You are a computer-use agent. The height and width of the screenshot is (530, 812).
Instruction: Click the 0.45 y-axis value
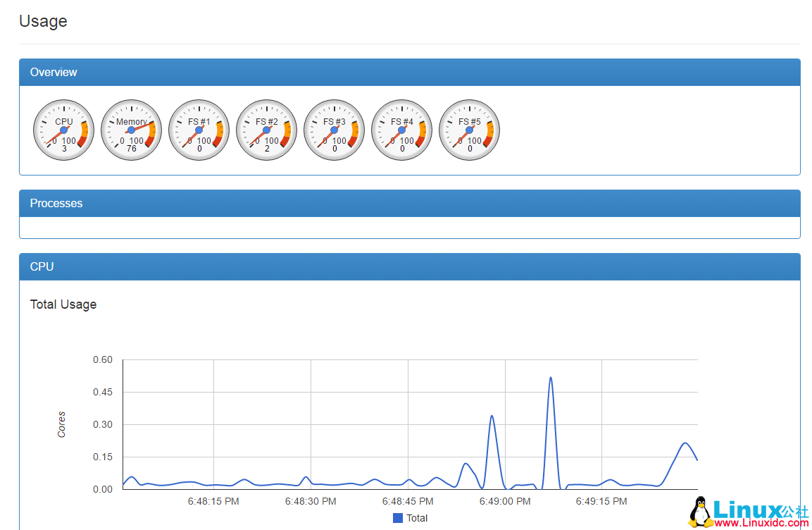[x=103, y=392]
